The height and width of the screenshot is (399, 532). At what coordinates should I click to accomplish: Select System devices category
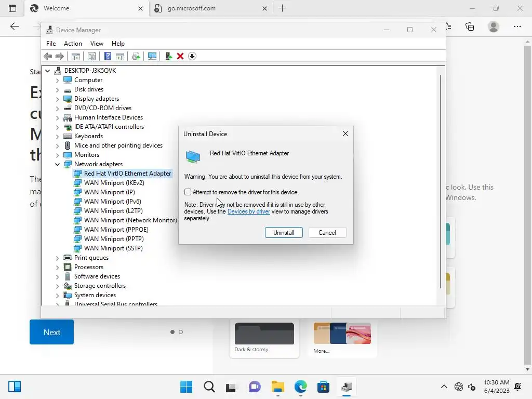[x=95, y=295]
